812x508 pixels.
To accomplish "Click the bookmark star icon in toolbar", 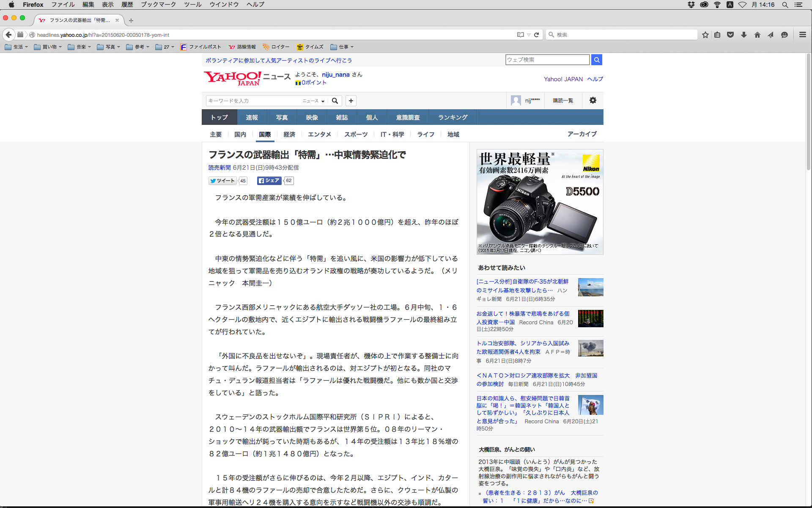I will [705, 35].
